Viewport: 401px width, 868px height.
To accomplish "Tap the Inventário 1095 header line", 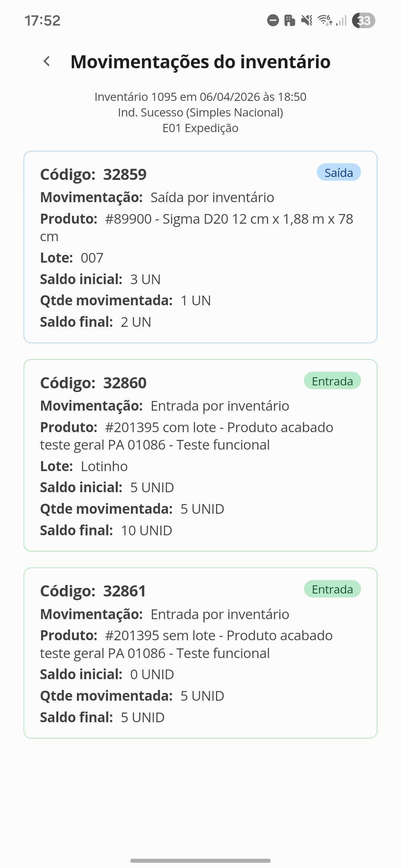I will [200, 97].
